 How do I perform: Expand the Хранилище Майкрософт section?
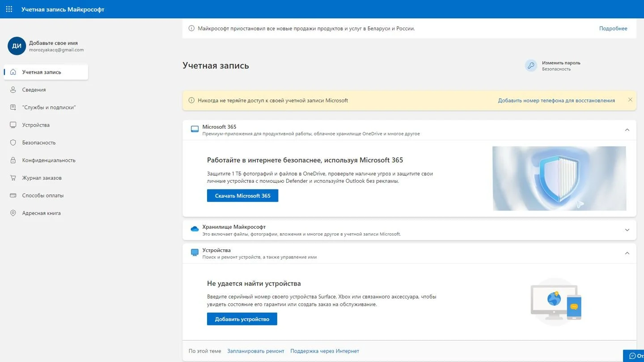coord(627,230)
